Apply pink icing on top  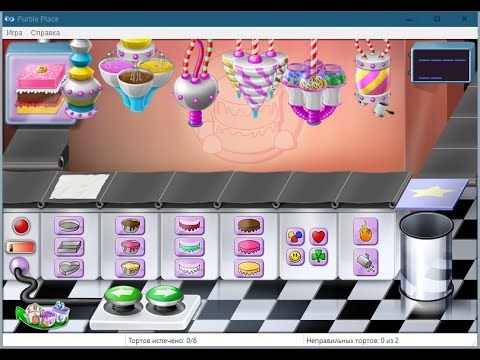249,247
